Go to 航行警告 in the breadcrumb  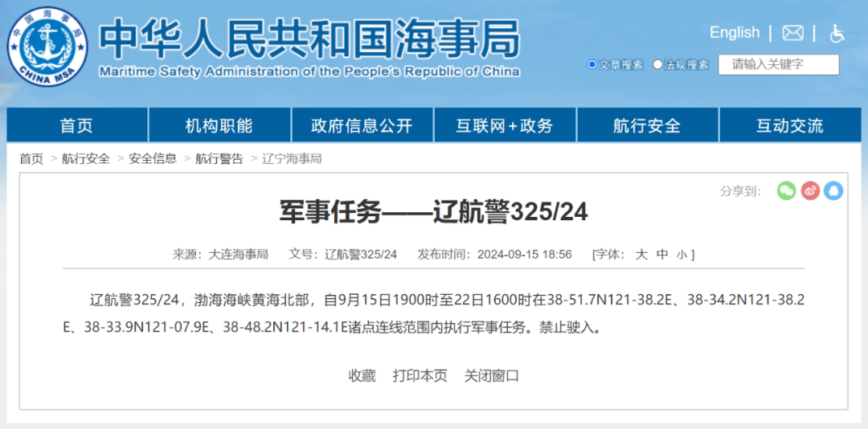point(219,159)
